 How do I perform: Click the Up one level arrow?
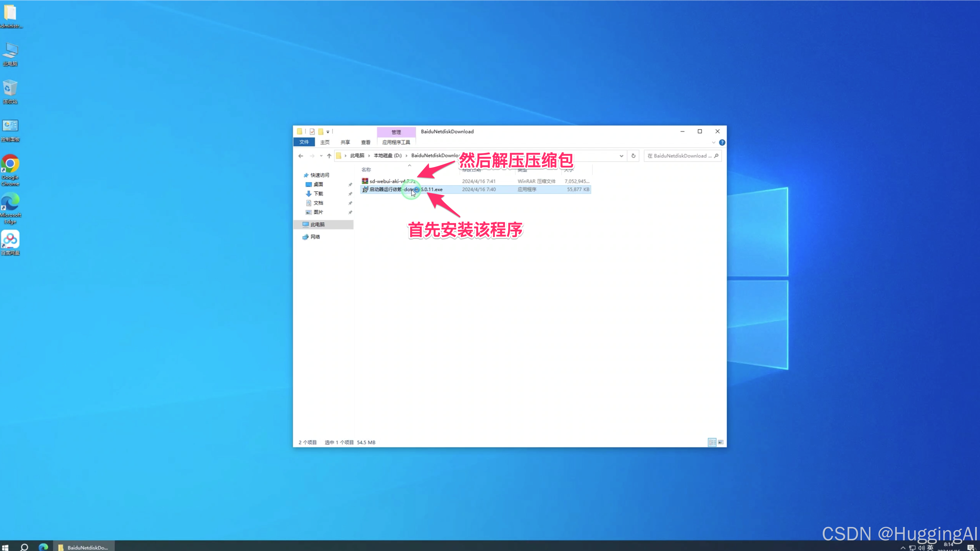pos(329,156)
